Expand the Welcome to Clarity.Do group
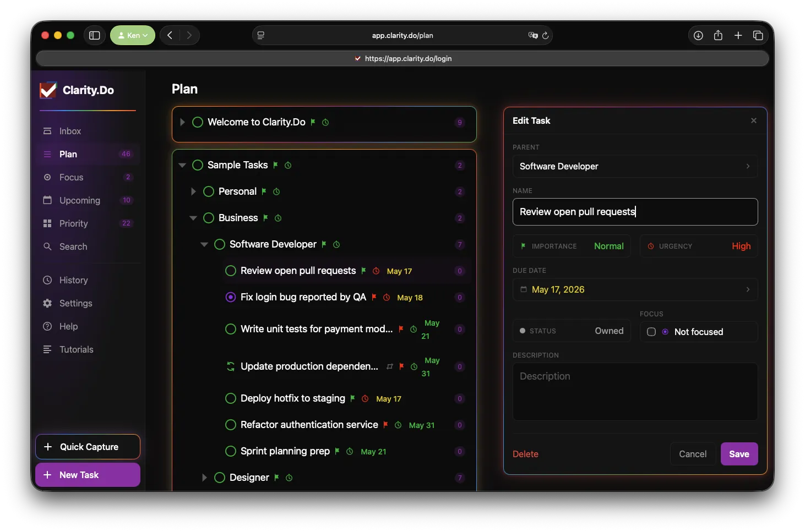Viewport: 805px width, 532px height. click(182, 122)
